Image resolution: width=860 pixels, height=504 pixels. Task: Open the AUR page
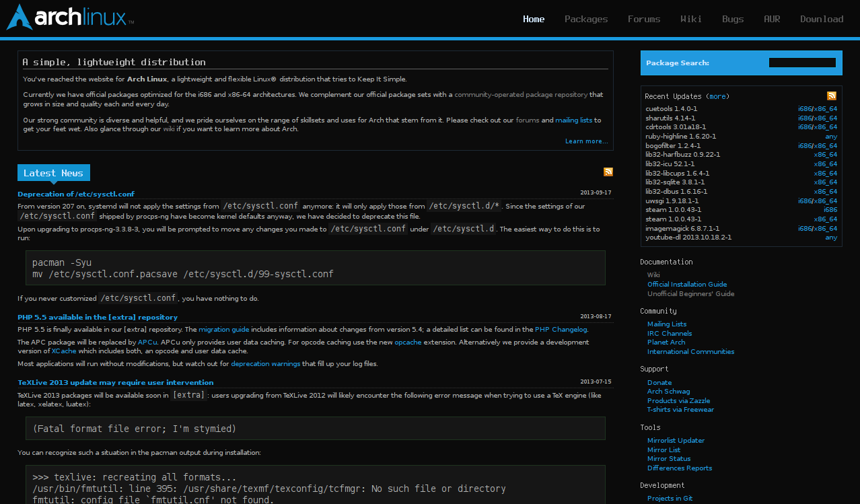pos(772,19)
